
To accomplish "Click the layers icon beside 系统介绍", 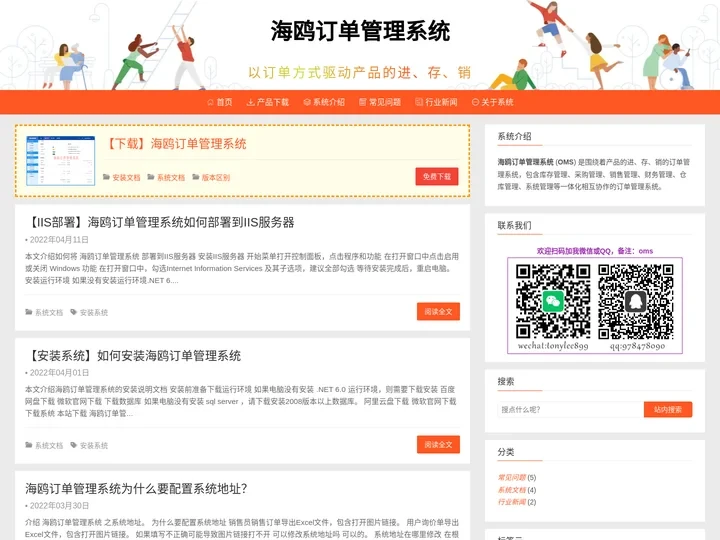I will 307,102.
